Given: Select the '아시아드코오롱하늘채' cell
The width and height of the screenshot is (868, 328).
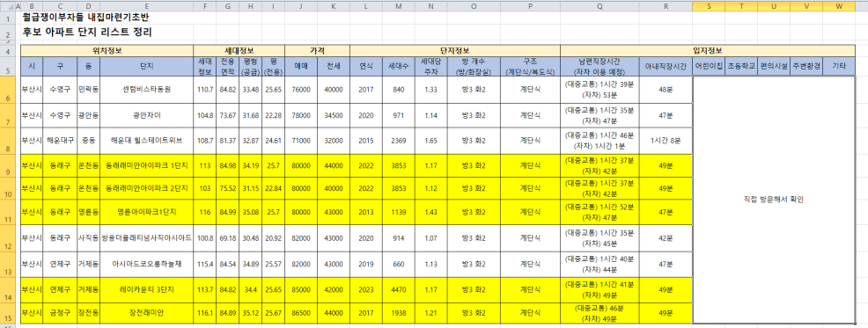Looking at the screenshot, I should 147,265.
